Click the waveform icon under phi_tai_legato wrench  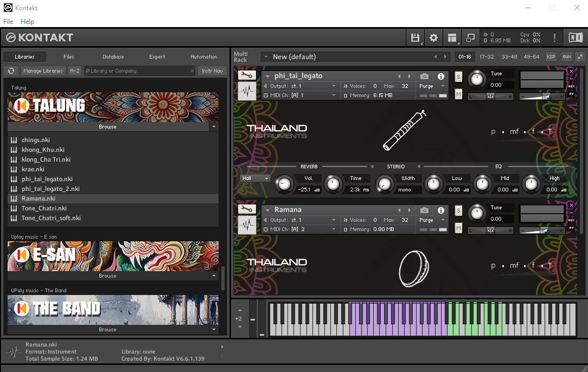(x=247, y=91)
